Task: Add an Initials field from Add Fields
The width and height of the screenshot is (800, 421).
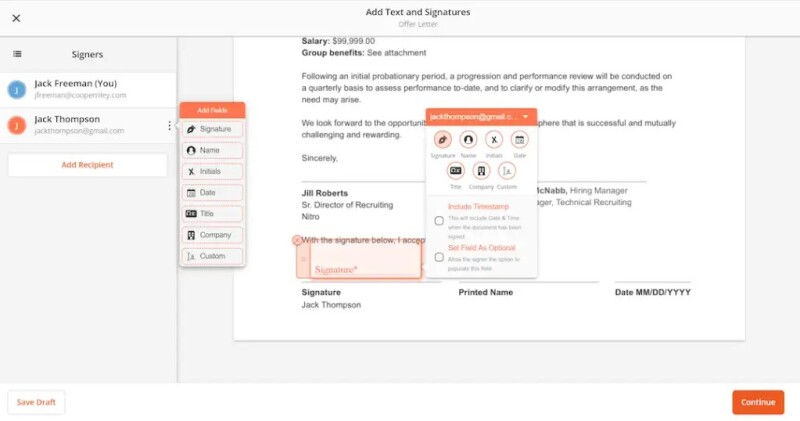Action: (212, 171)
